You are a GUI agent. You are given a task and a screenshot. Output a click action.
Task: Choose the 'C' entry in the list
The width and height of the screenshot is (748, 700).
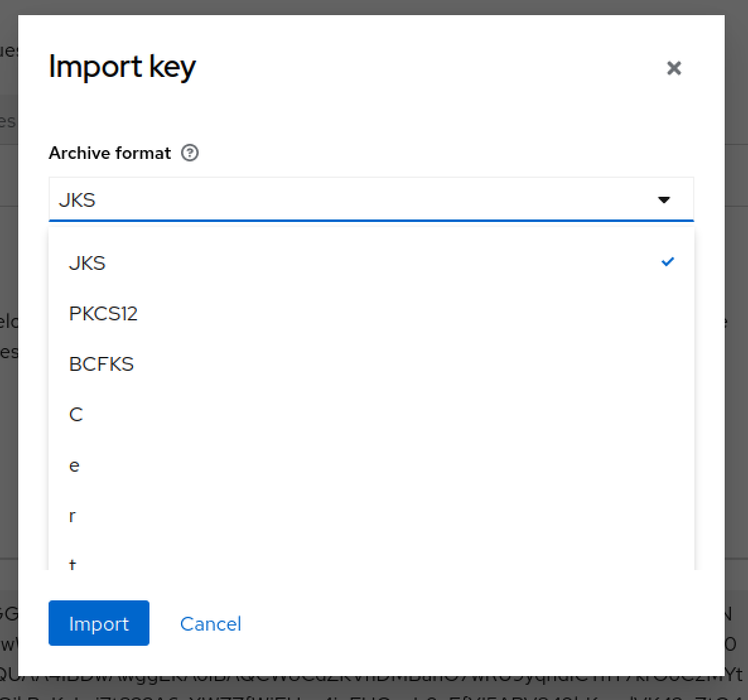click(x=76, y=414)
